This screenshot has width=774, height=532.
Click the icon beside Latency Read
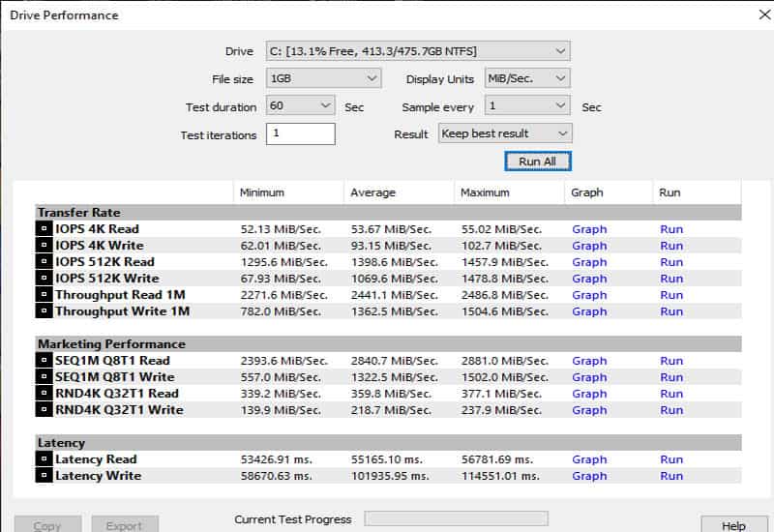(x=44, y=458)
